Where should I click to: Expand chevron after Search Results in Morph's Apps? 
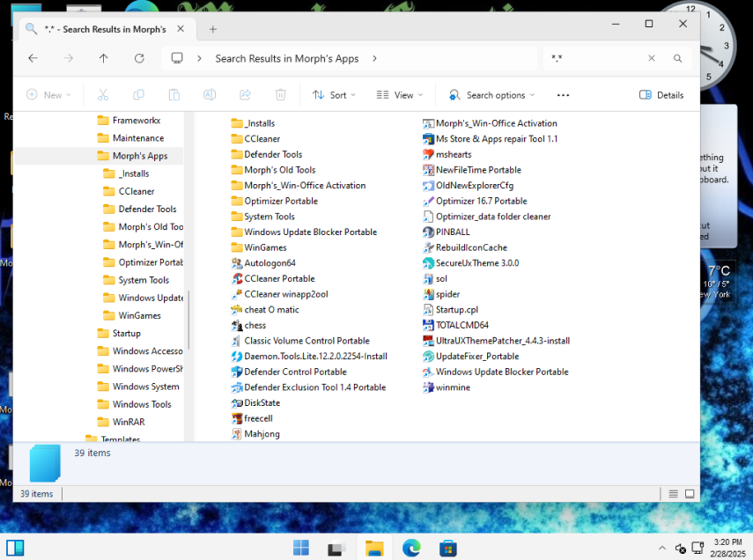[374, 59]
